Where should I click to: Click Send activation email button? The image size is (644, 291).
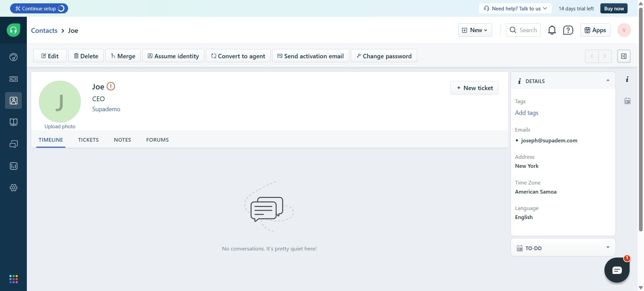point(311,56)
